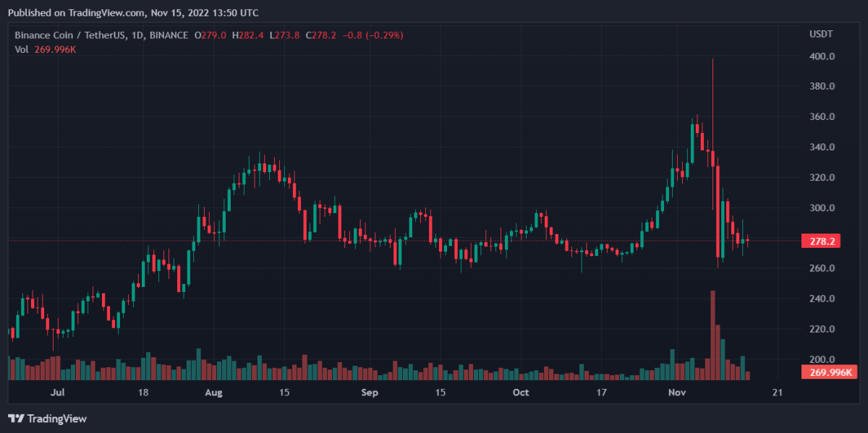Image resolution: width=868 pixels, height=433 pixels.
Task: Click the change value −0.8 (−0.29%)
Action: tap(373, 35)
